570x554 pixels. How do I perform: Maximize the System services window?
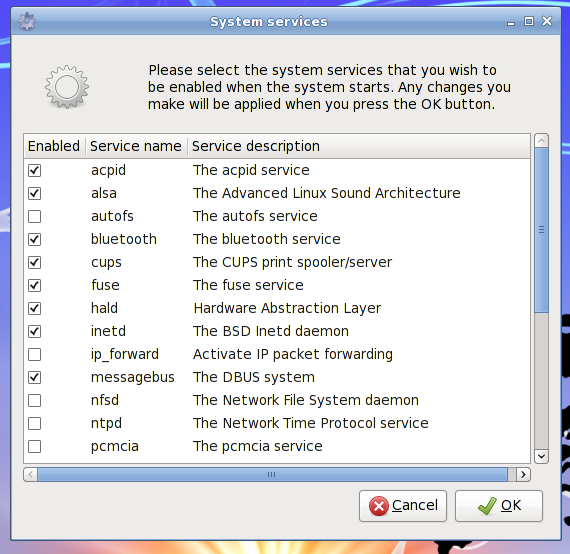point(529,21)
